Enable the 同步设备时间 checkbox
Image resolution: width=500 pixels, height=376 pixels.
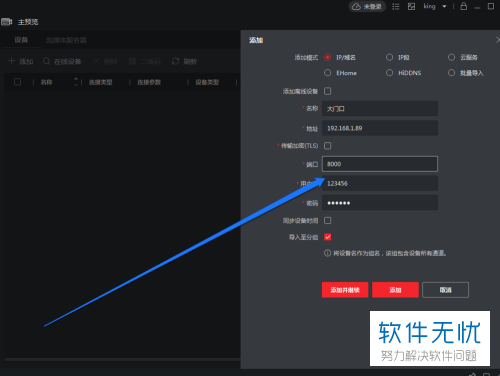click(328, 220)
